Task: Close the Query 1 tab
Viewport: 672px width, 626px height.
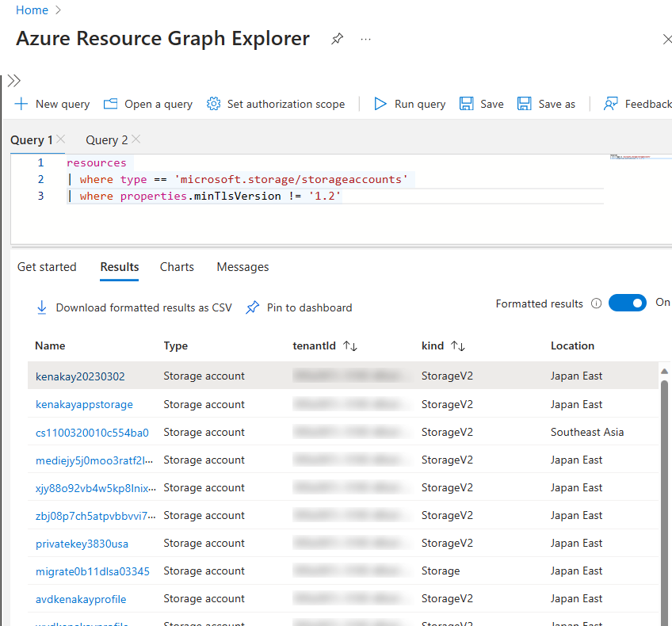Action: pyautogui.click(x=61, y=139)
